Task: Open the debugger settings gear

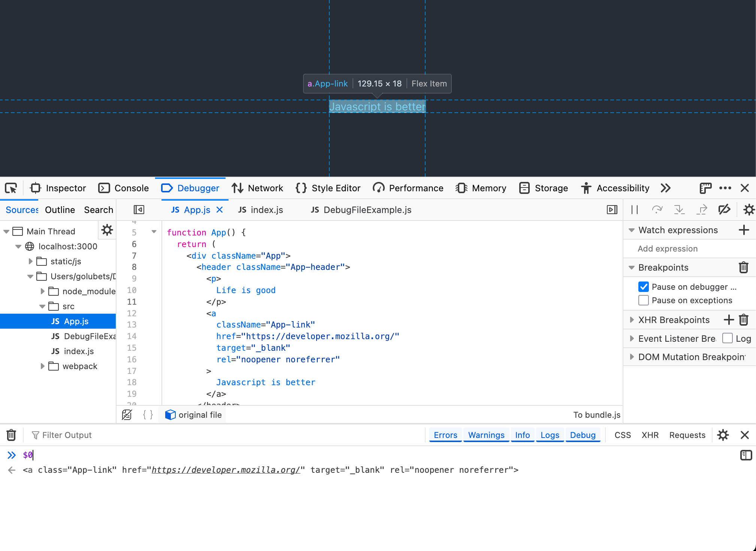Action: (748, 210)
